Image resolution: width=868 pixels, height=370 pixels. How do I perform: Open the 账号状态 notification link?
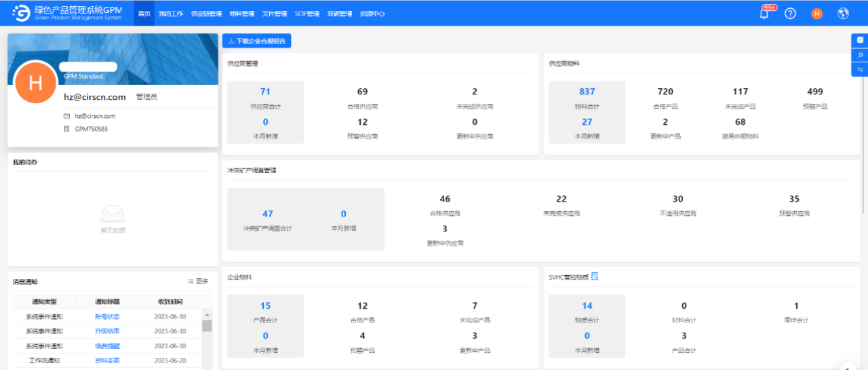point(107,316)
